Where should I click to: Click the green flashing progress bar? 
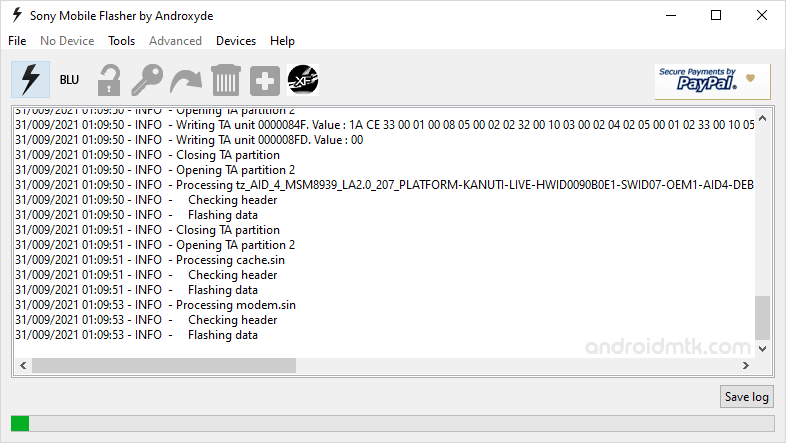(x=392, y=423)
